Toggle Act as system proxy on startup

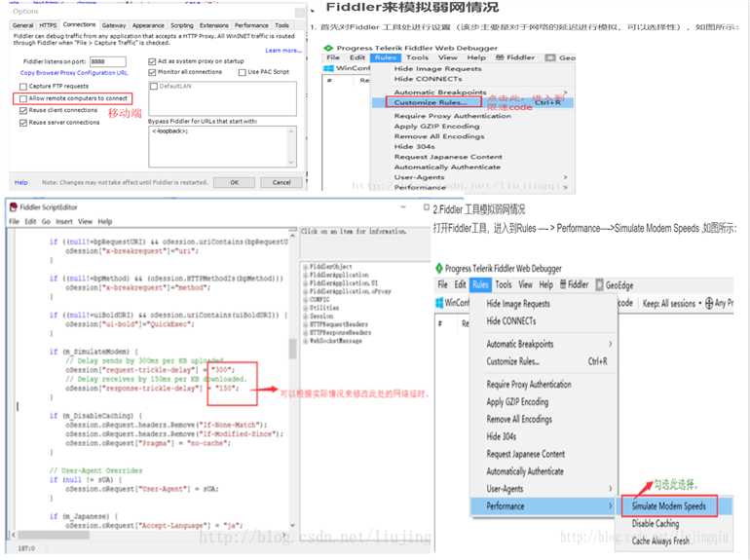pos(152,61)
